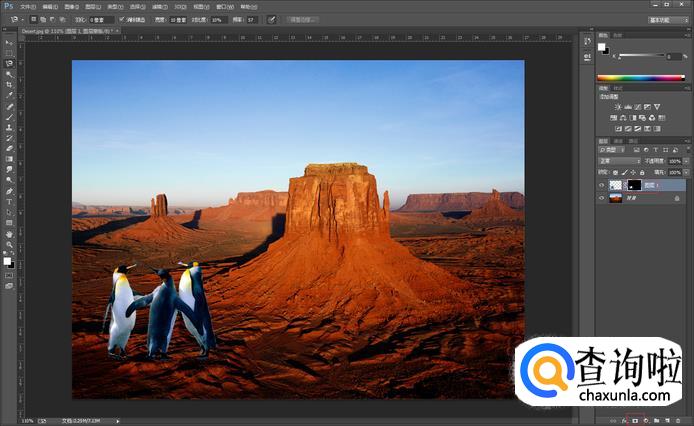The width and height of the screenshot is (694, 426).
Task: Add a Vibrance adjustment layer
Action: point(657,107)
